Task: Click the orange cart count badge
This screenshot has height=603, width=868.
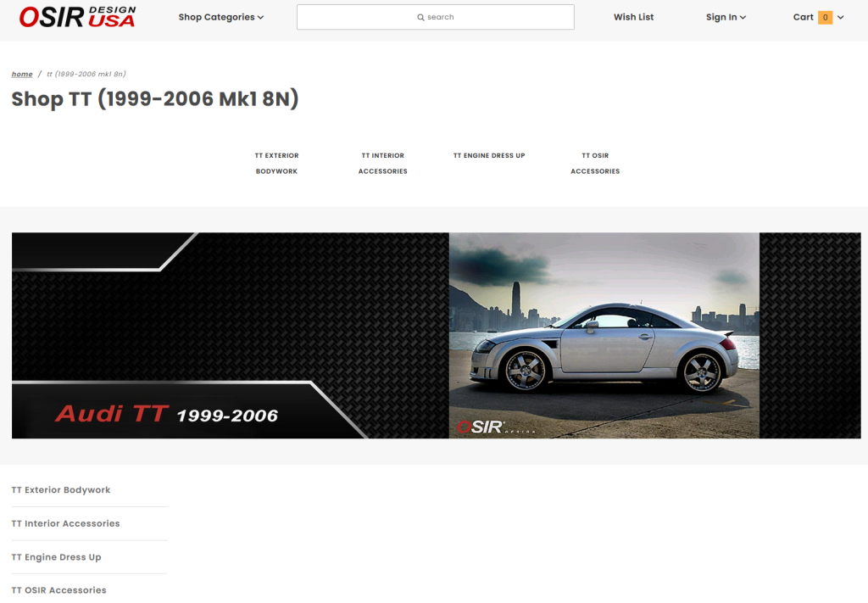Action: tap(825, 17)
